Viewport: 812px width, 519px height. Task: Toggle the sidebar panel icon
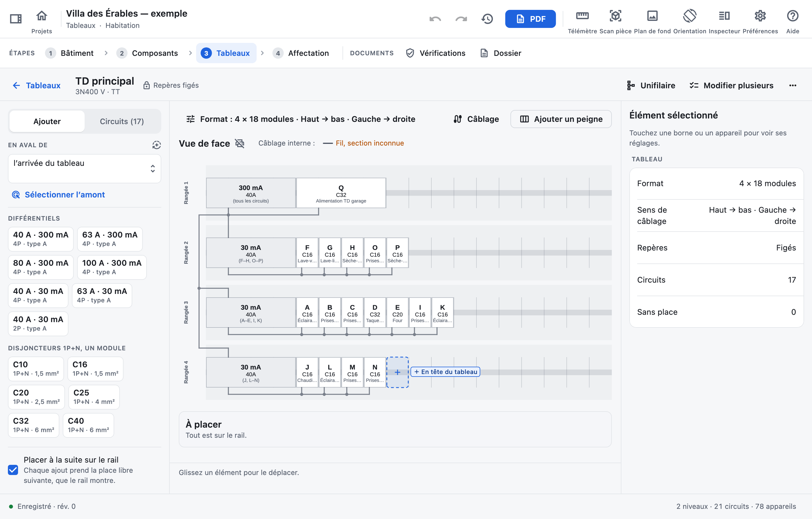[x=16, y=19]
